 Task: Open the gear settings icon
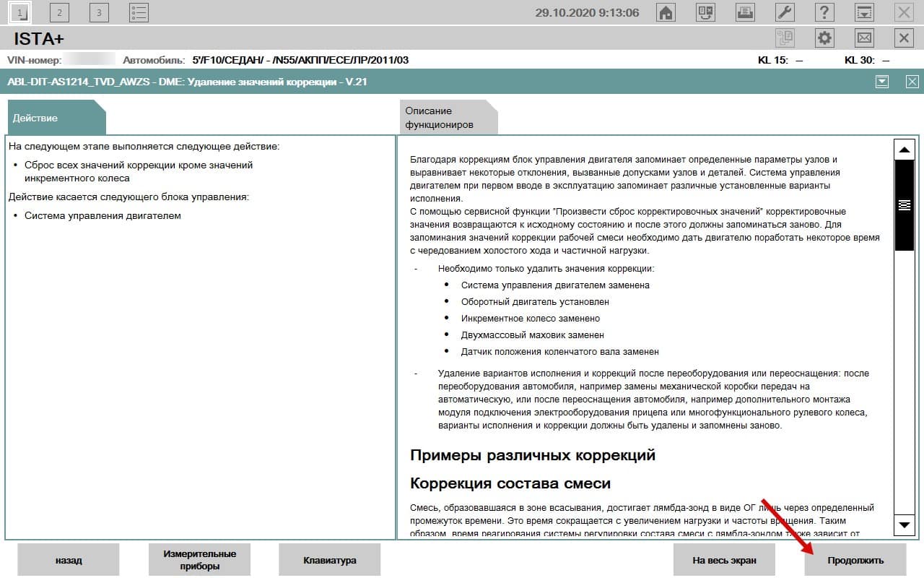click(x=824, y=38)
